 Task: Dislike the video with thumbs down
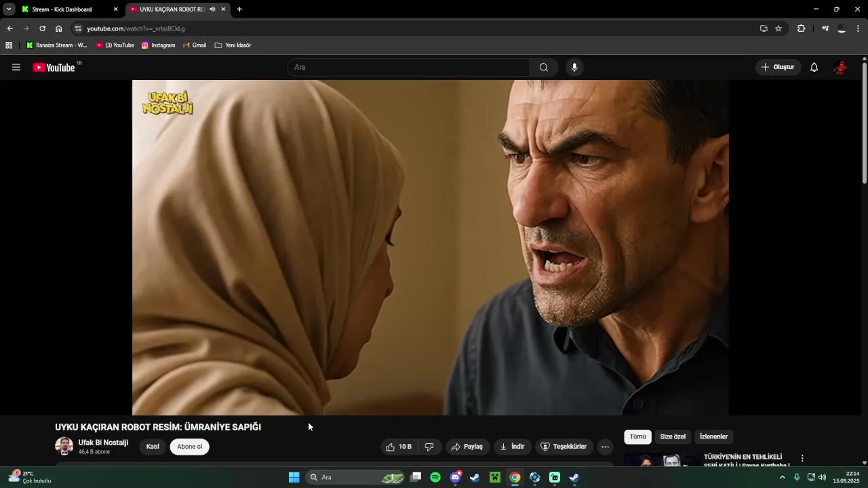coord(429,447)
